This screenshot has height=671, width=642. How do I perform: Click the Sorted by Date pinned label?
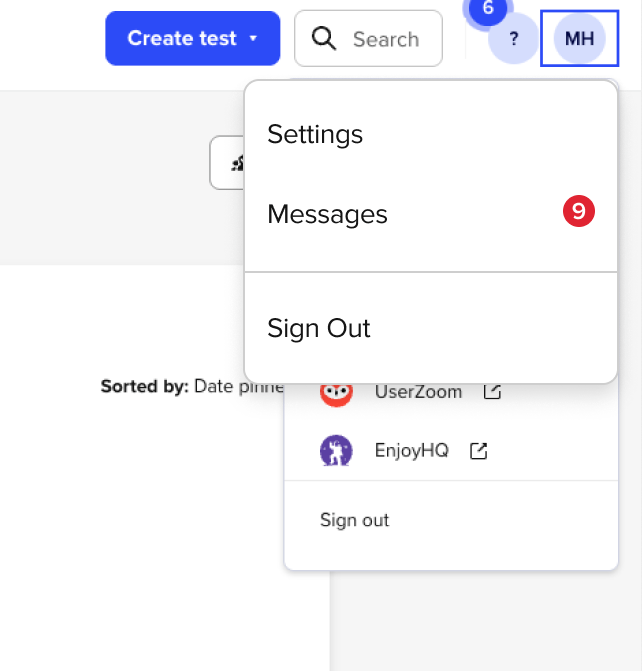coord(192,386)
